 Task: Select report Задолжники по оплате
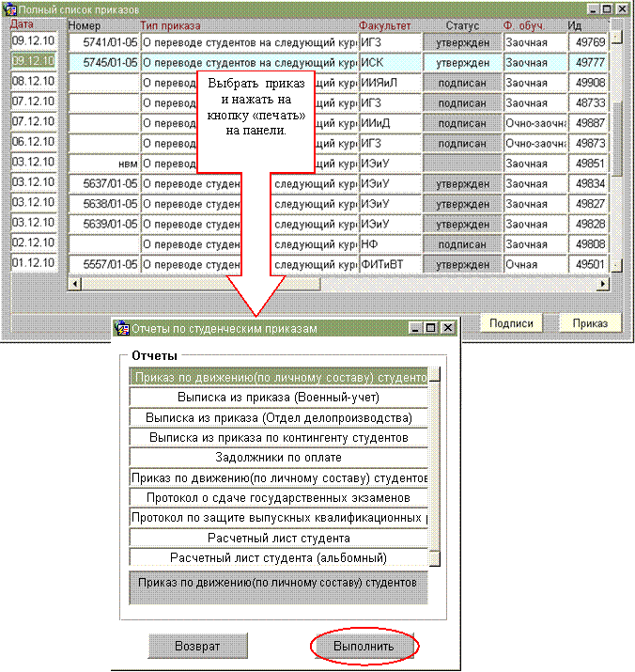(x=278, y=458)
